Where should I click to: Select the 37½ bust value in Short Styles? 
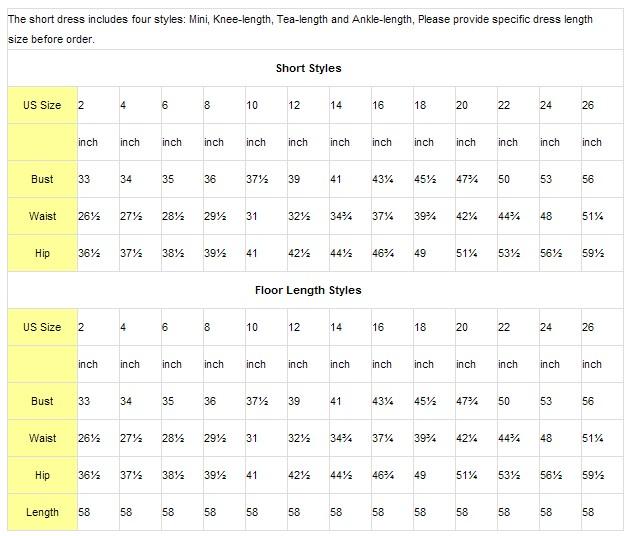[257, 179]
